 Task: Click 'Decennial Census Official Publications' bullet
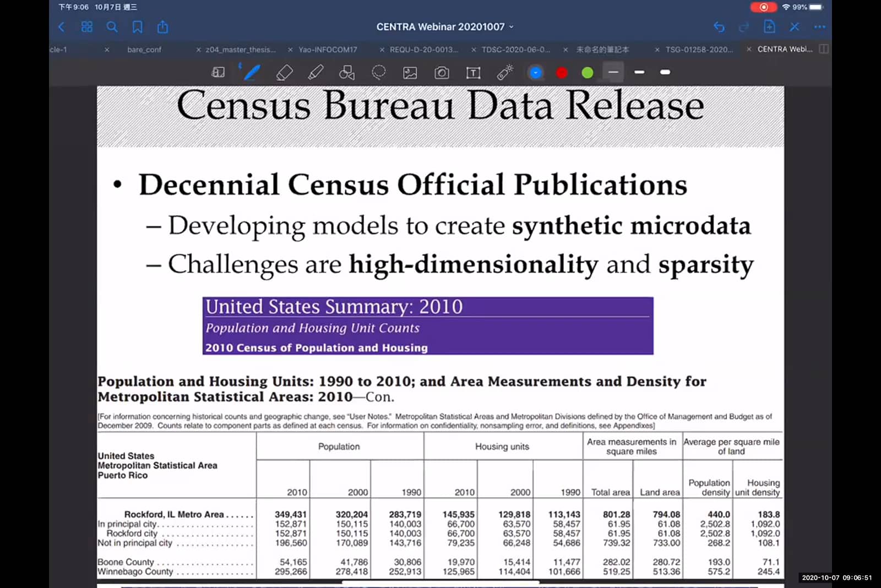tap(413, 184)
